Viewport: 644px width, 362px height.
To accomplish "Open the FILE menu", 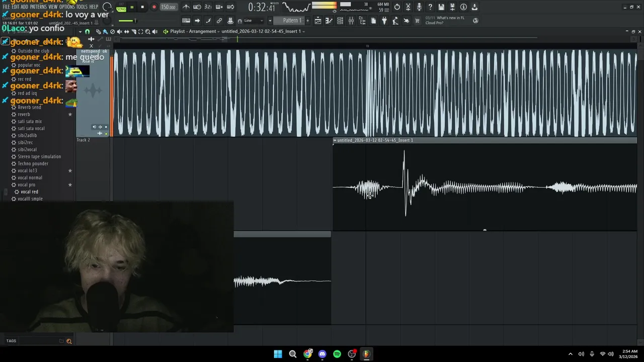I will 7,7.
